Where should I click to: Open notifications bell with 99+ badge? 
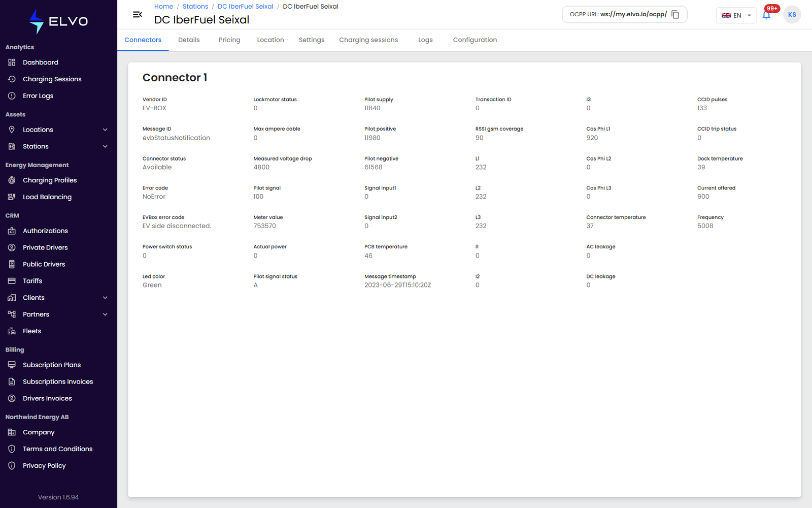[x=766, y=15]
